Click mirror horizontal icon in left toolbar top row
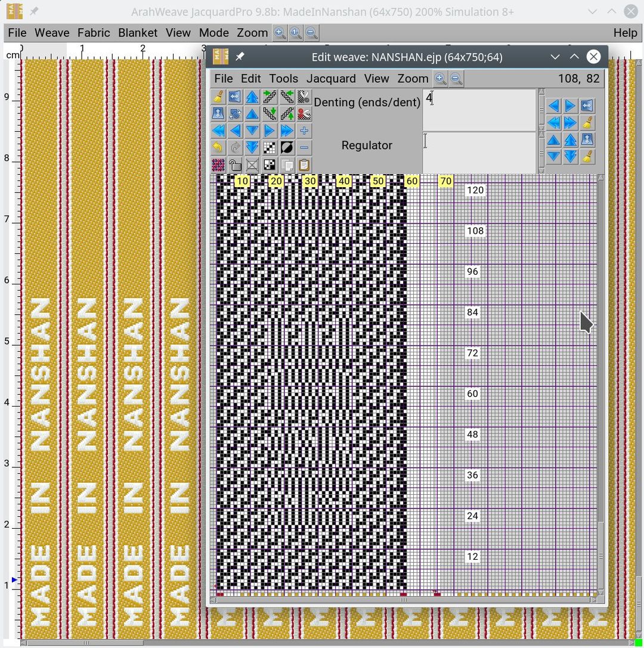This screenshot has height=648, width=644. coord(235,97)
